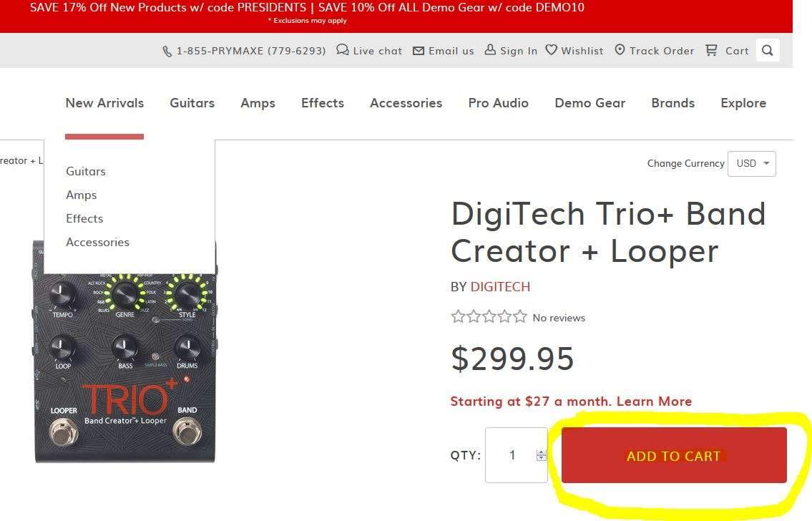Click the phone number icon
The width and height of the screenshot is (812, 521).
(x=167, y=52)
